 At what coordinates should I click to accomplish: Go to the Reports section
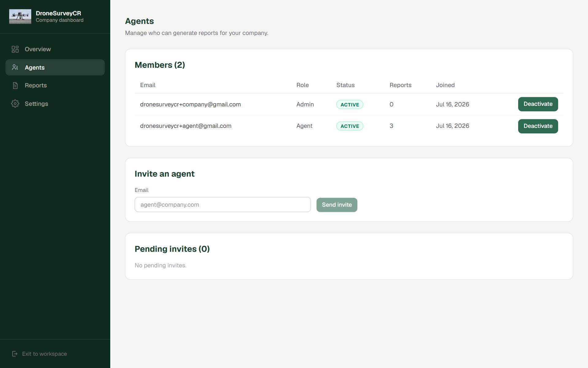pyautogui.click(x=55, y=85)
